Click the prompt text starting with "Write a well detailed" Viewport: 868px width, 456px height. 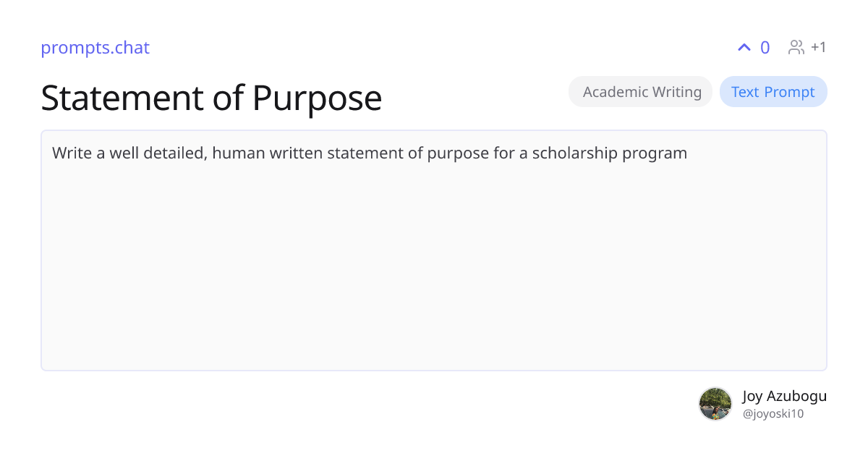point(369,153)
